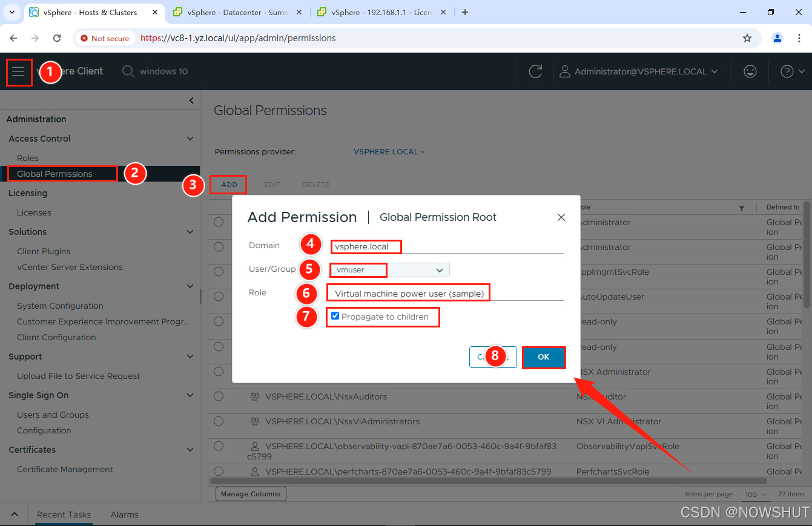This screenshot has width=812, height=526.
Task: Open the smiley feedback icon
Action: point(750,71)
